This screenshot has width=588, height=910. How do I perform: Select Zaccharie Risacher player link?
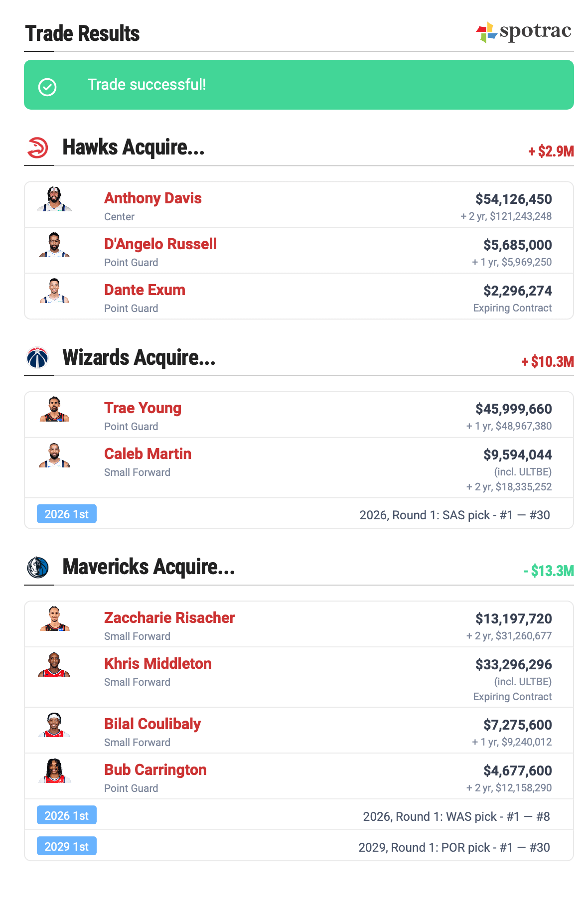pyautogui.click(x=169, y=618)
